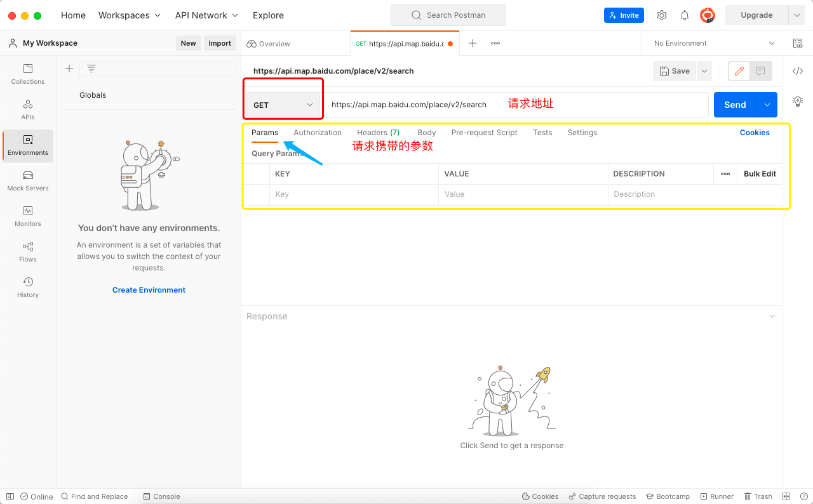Switch to the Overview tab
Image resolution: width=813 pixels, height=504 pixels.
268,44
